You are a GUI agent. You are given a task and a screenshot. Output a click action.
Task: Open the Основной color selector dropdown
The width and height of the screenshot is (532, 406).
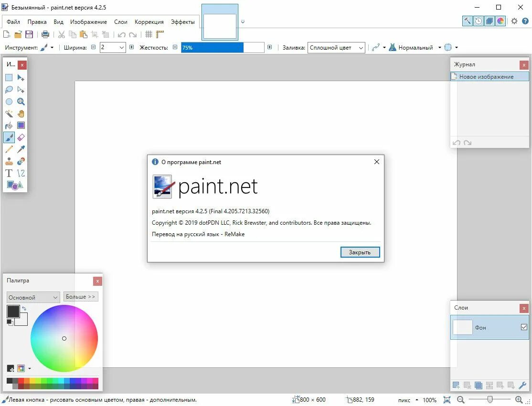(33, 297)
